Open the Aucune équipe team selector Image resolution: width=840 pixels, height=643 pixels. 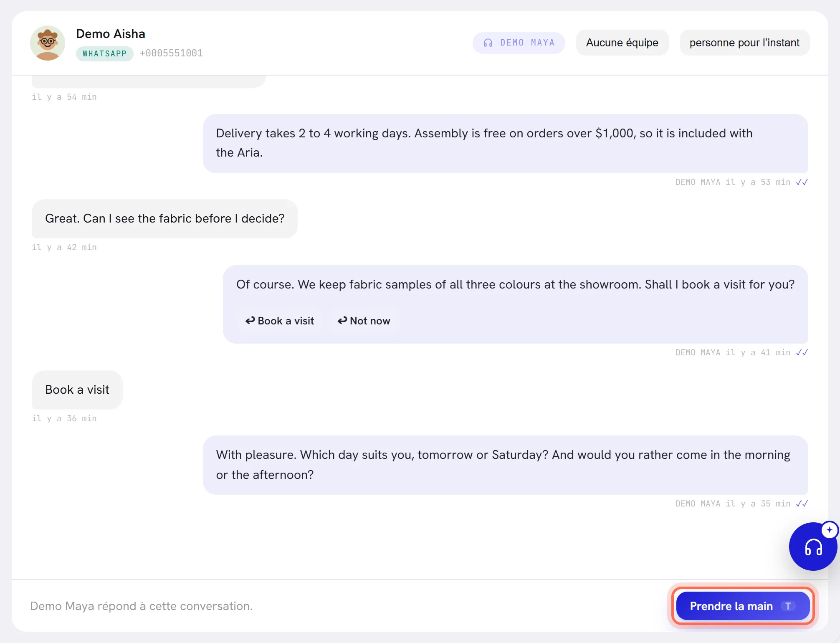pos(622,43)
